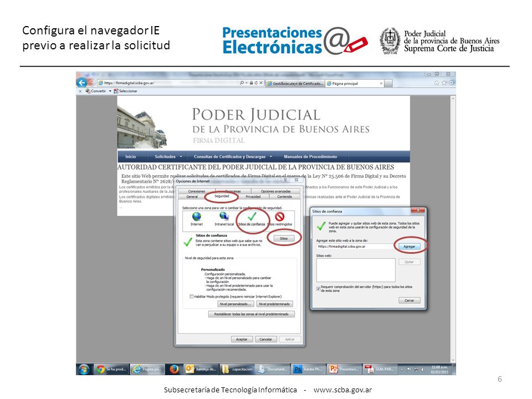Click the Convertir toolbar icon
This screenshot has height=399, width=532.
click(x=88, y=91)
